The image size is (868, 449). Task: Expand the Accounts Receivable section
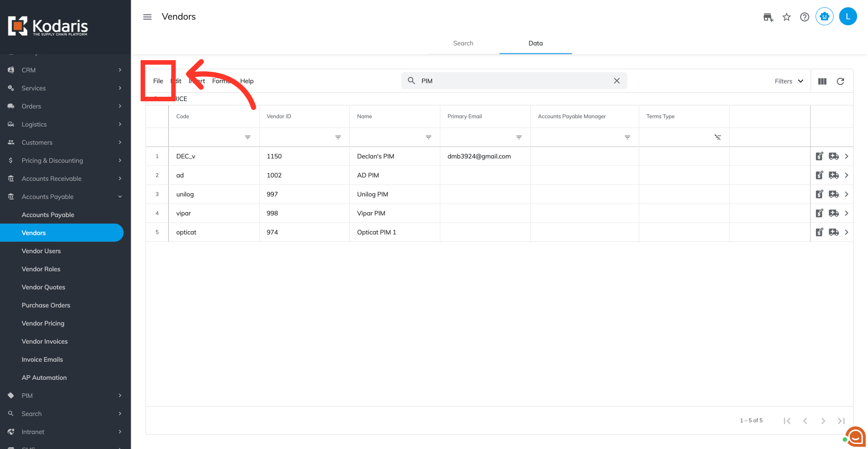point(66,179)
